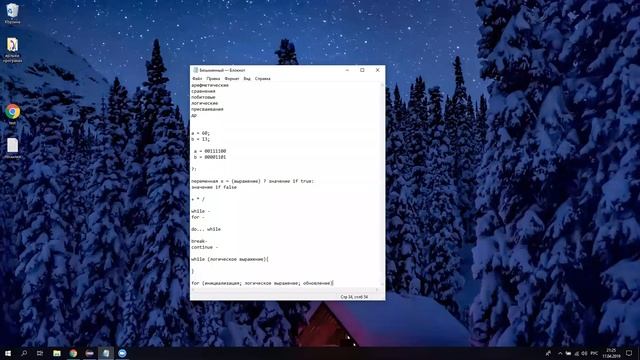
Task: Click the line 'a = 00111100'
Action: coord(210,151)
